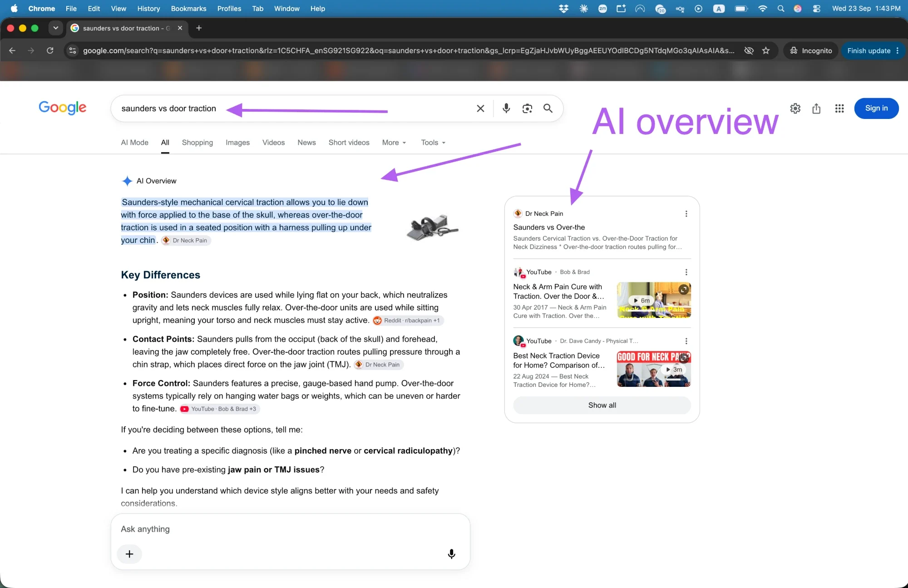
Task: Click the plus attachment button in the Ask anything box
Action: pyautogui.click(x=129, y=554)
